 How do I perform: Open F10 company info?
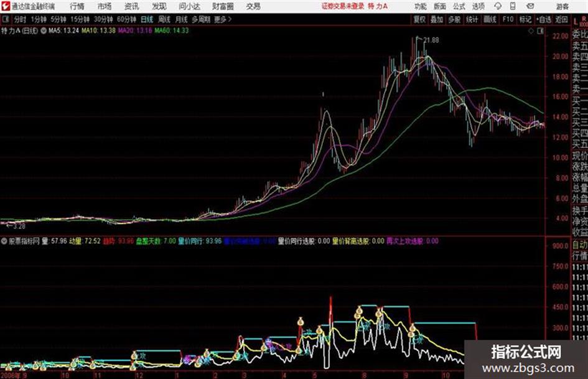[508, 19]
